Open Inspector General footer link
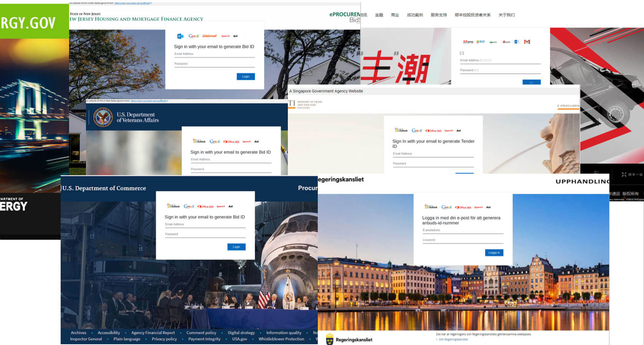This screenshot has height=345, width=644. point(86,339)
